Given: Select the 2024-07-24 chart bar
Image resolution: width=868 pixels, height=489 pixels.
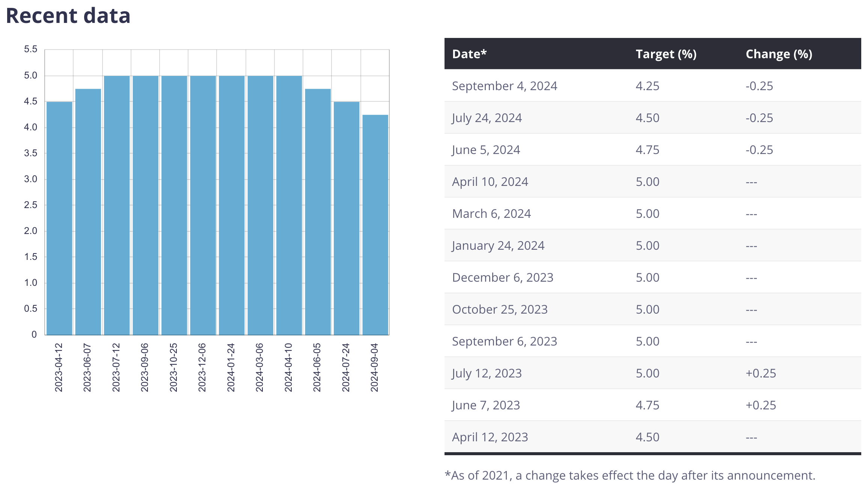Looking at the screenshot, I should tap(347, 218).
